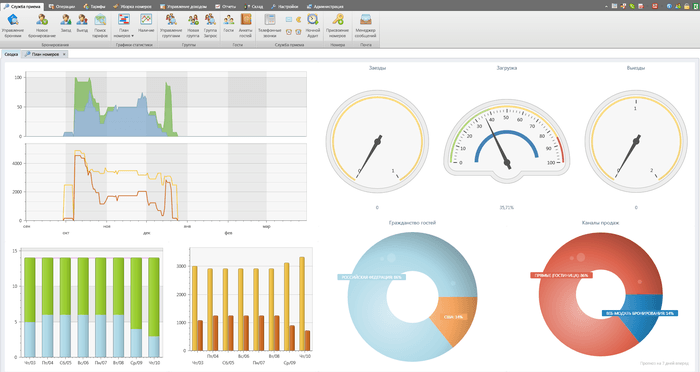Click the Загрузка occupancy gauge
The image size is (700, 372).
pos(506,142)
